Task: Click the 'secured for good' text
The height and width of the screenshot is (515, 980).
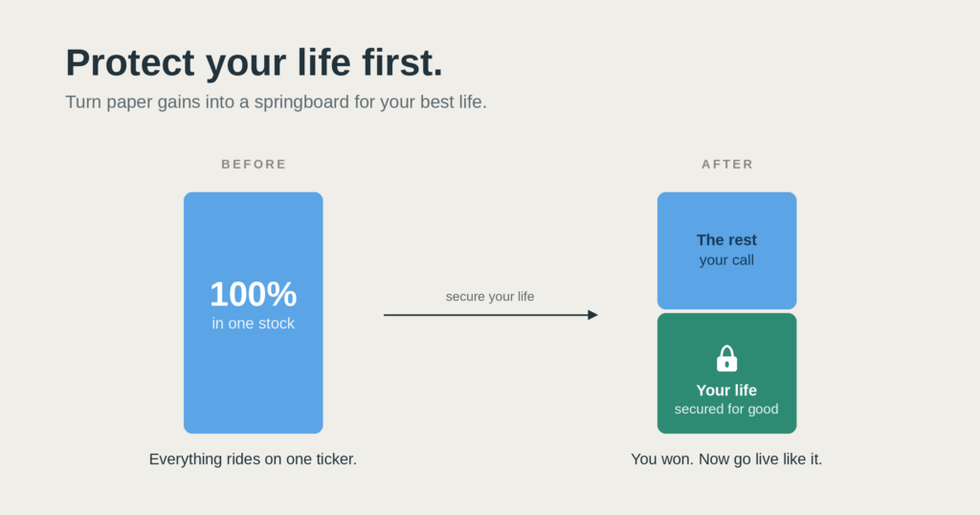Action: tap(726, 409)
